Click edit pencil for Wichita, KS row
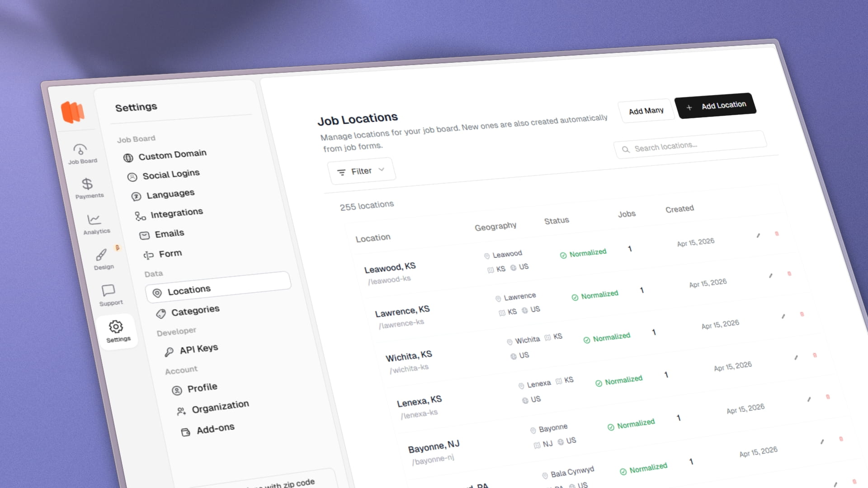Image resolution: width=868 pixels, height=488 pixels. point(783,316)
